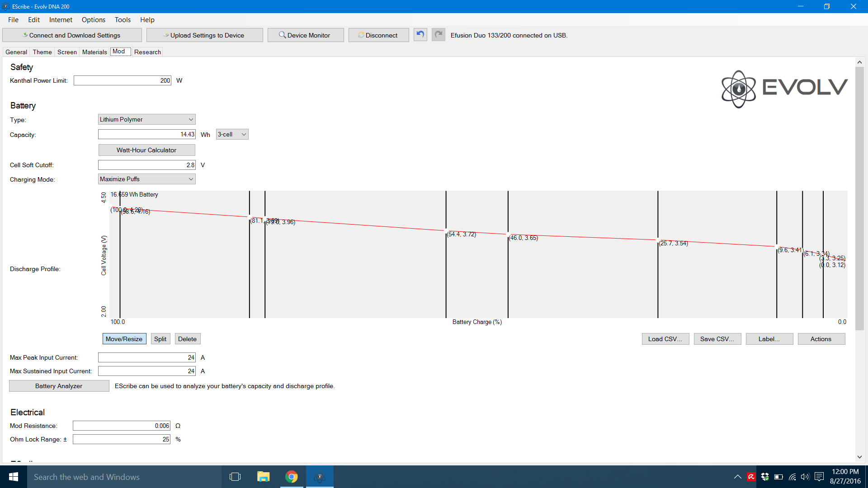Screen dimensions: 868x488
Task: Click the volume speaker tray icon
Action: click(805, 477)
